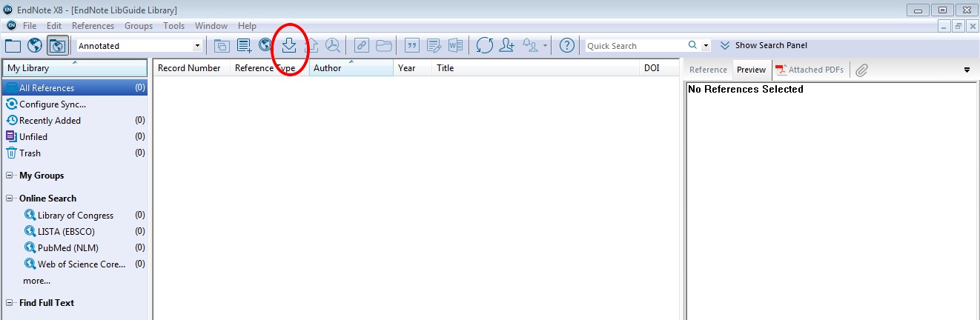Collapse the Find Full Text group set
980x320 pixels.
(10, 303)
